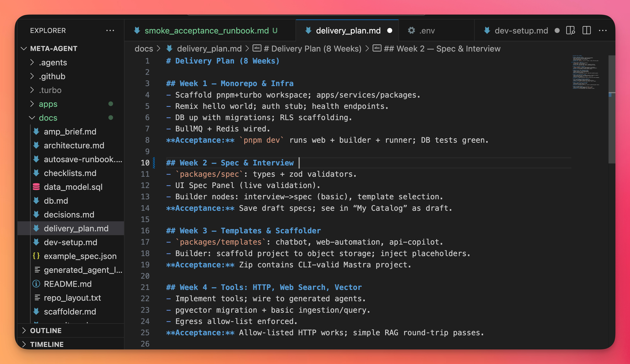The width and height of the screenshot is (630, 364).
Task: Open Explorer views and more actions menu
Action: [x=110, y=30]
